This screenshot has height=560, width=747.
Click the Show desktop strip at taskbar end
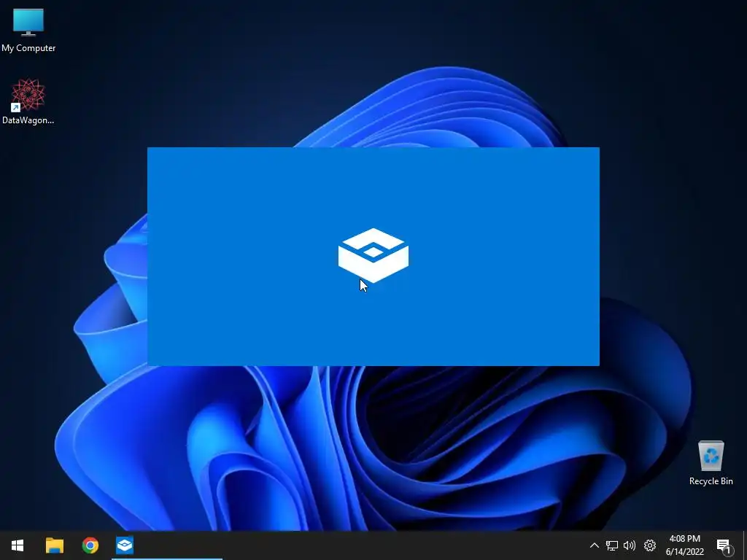745,545
